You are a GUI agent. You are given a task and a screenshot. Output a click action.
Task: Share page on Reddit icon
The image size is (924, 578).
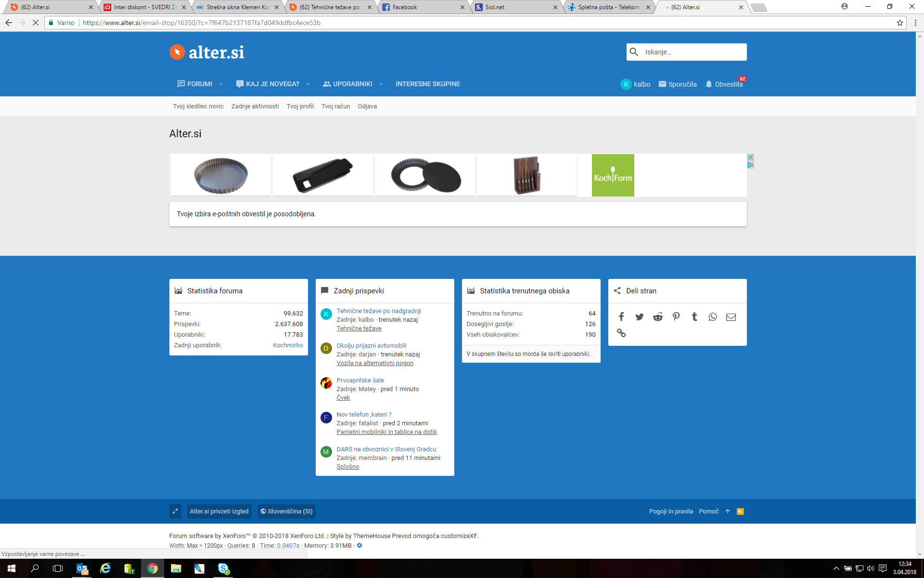click(658, 317)
